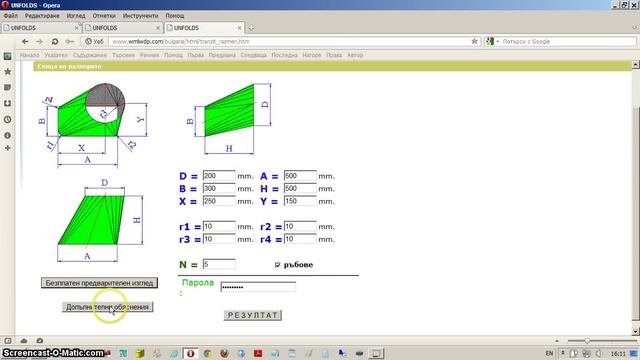
Task: Focus the Парола password field
Action: pos(258,287)
